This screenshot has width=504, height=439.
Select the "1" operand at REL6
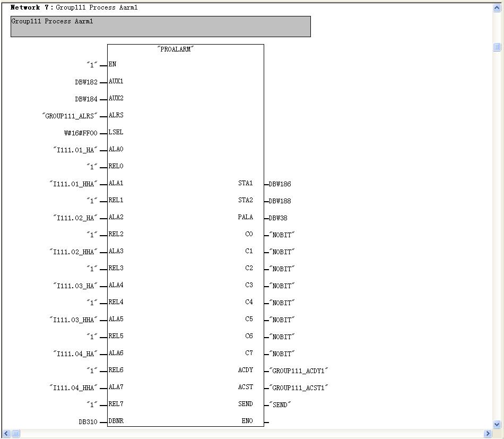click(x=92, y=371)
